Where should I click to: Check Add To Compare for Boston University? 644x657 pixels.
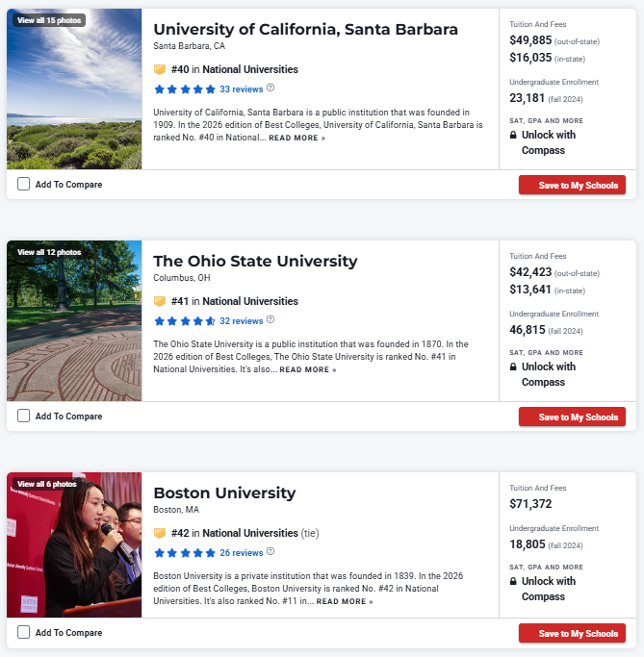coord(23,632)
